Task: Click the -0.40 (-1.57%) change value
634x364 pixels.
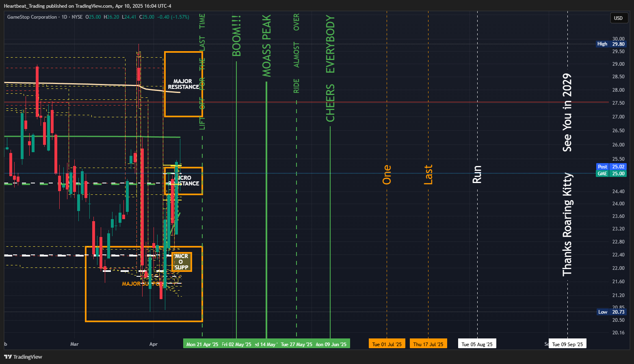Action: (173, 17)
